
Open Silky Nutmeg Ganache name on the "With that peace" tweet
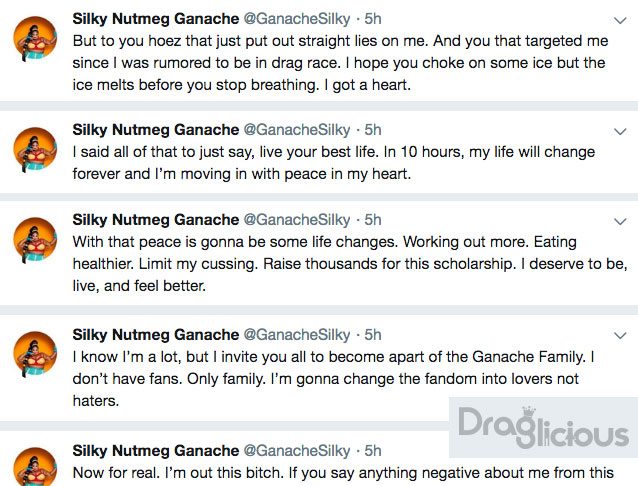click(155, 220)
